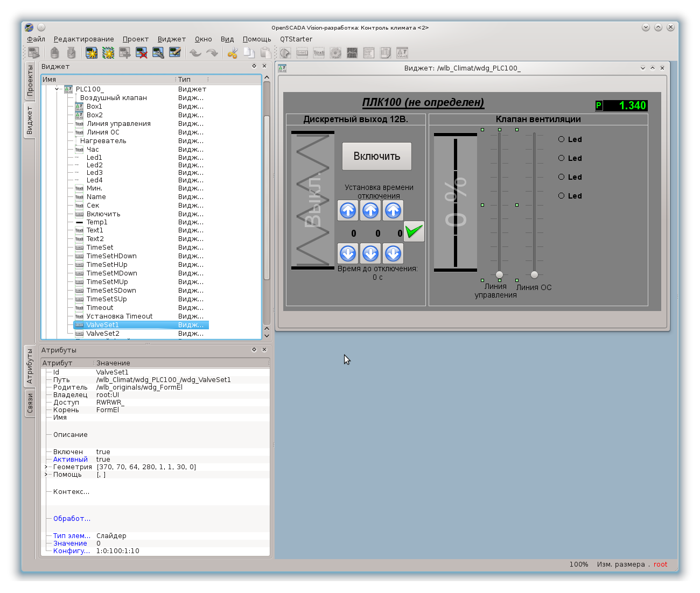Switch to the Проекты side tab
This screenshot has height=593, width=700.
pos(30,81)
